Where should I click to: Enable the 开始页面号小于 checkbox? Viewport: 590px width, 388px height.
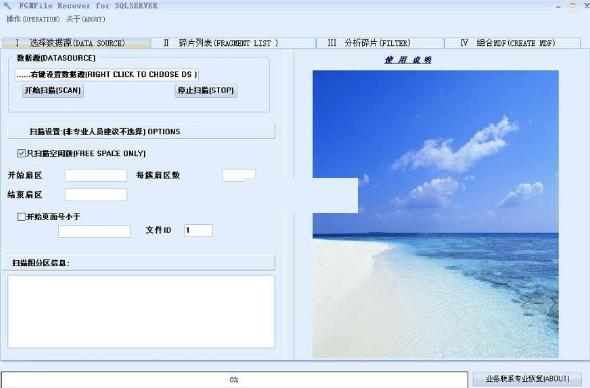(x=21, y=217)
